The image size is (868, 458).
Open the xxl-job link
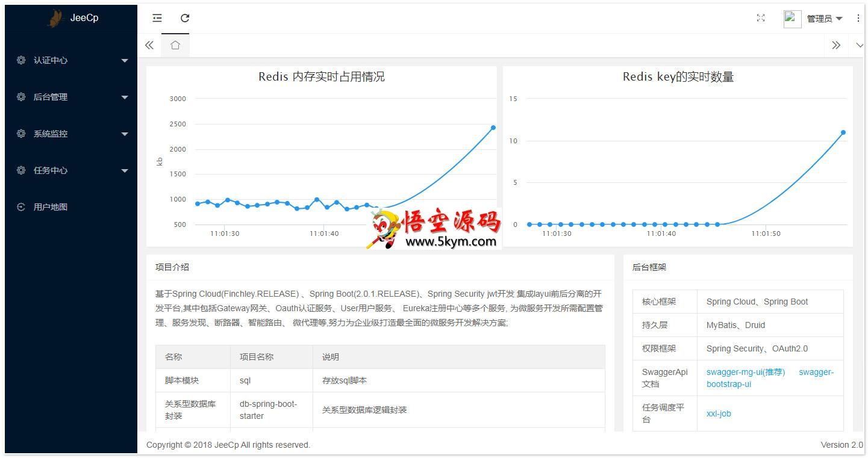pos(719,413)
